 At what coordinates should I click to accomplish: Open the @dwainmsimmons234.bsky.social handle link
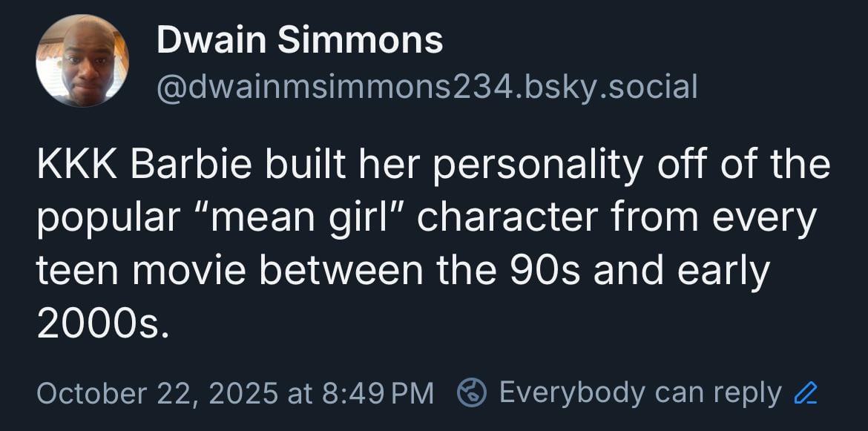coord(427,87)
